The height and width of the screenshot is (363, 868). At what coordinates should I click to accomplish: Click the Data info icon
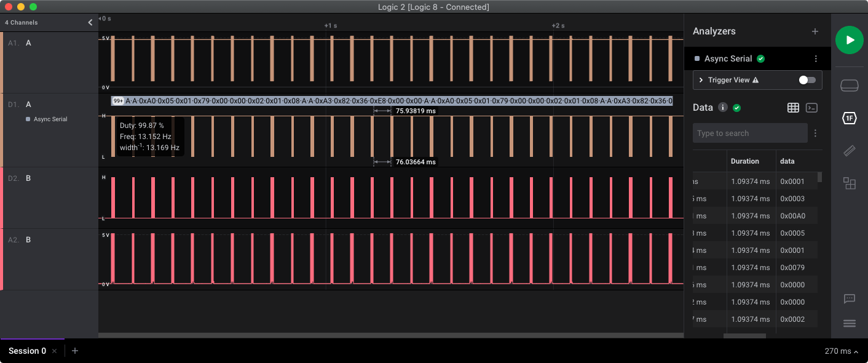723,108
